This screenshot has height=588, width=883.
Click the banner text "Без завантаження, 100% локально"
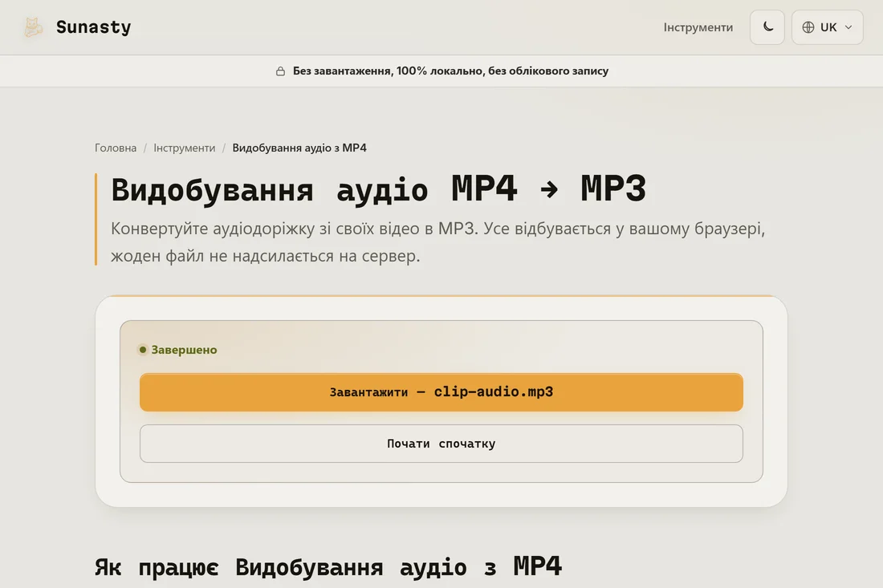[x=389, y=71]
